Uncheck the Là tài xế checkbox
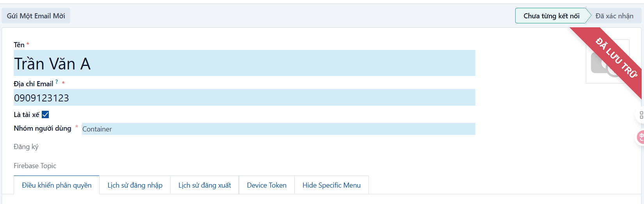Image resolution: width=644 pixels, height=204 pixels. coord(45,114)
